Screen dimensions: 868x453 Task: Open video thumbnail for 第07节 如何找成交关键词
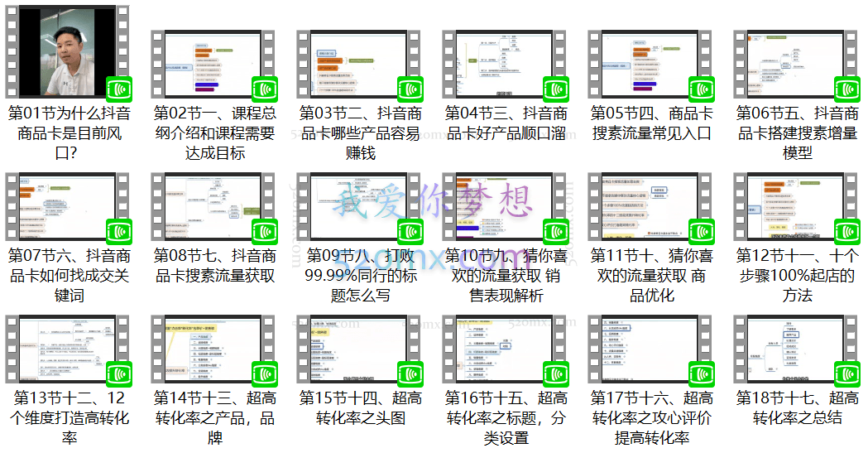pos(68,206)
